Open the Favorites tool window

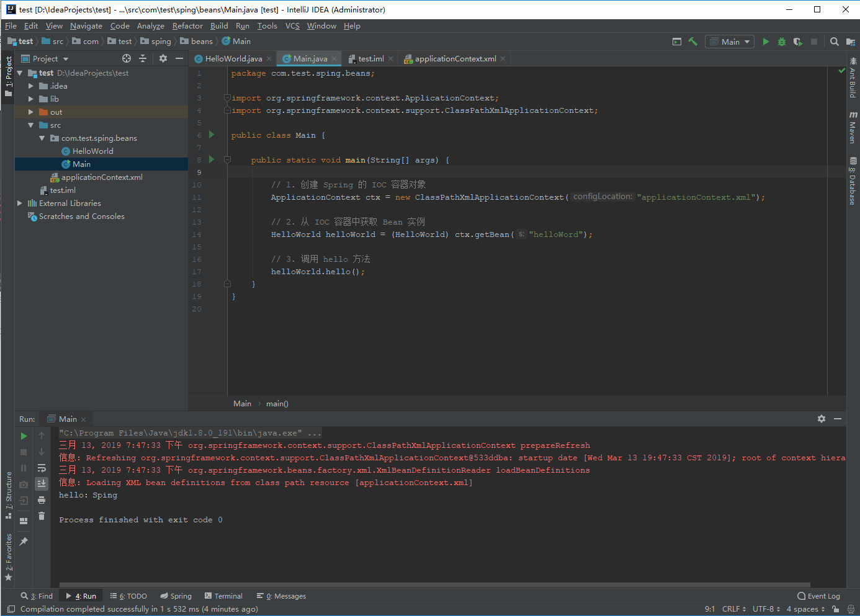[9, 557]
